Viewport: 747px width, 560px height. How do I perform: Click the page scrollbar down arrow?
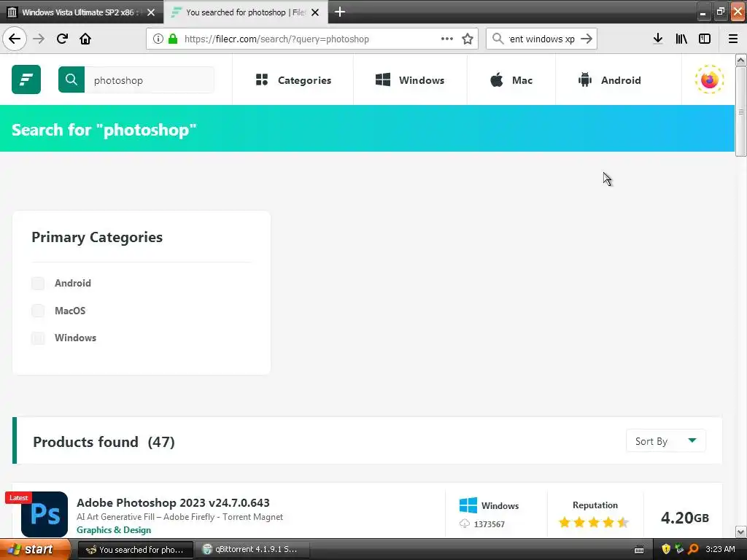click(741, 532)
